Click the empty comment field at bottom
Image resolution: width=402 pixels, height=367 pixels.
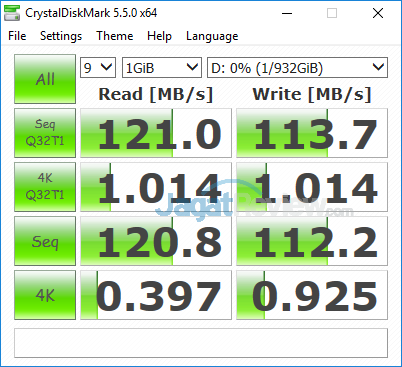(201, 343)
